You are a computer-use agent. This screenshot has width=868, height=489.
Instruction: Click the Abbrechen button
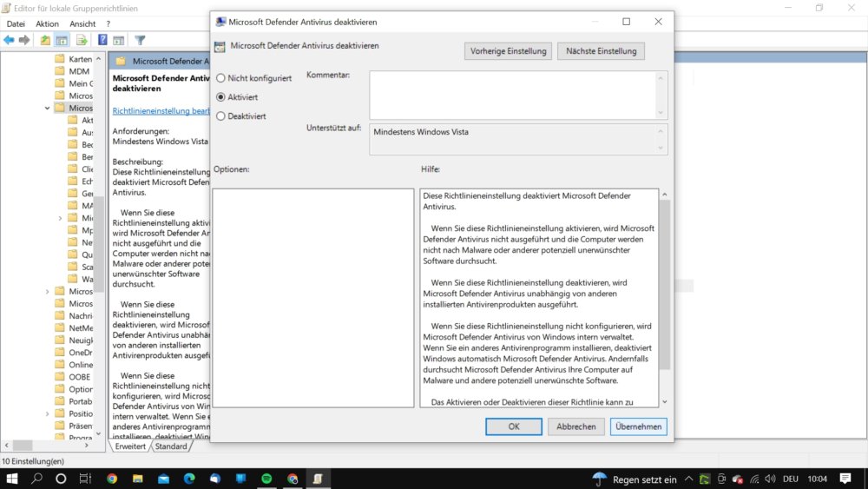click(576, 426)
